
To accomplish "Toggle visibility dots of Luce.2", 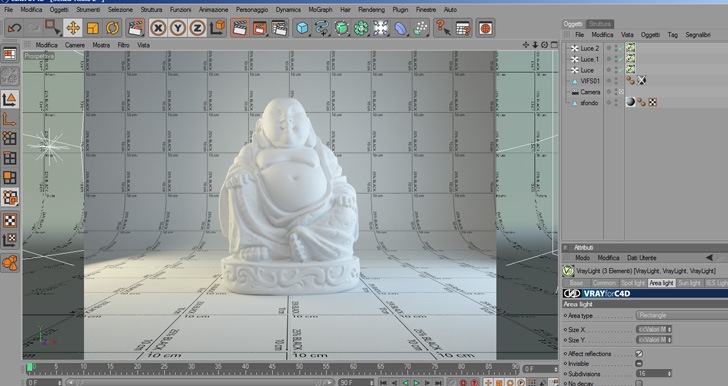I will 617,48.
